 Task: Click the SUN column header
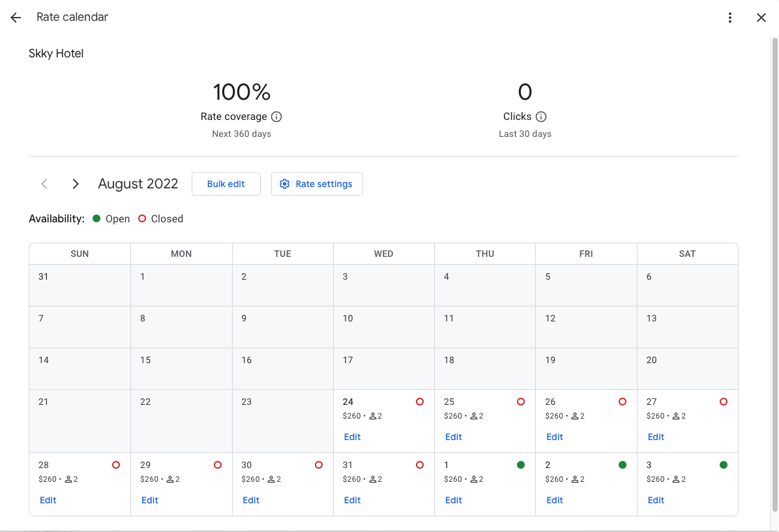coord(79,254)
